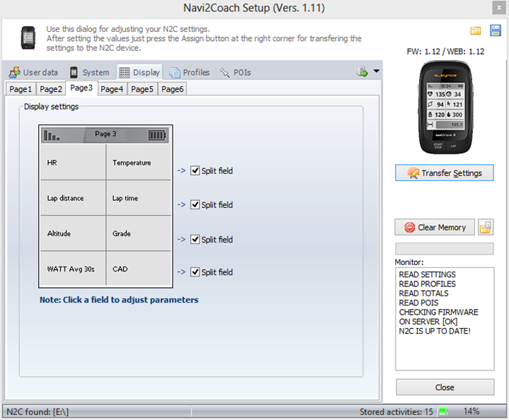Select the Lap time display field
Viewport: 509px width, 420px height.
coord(139,198)
